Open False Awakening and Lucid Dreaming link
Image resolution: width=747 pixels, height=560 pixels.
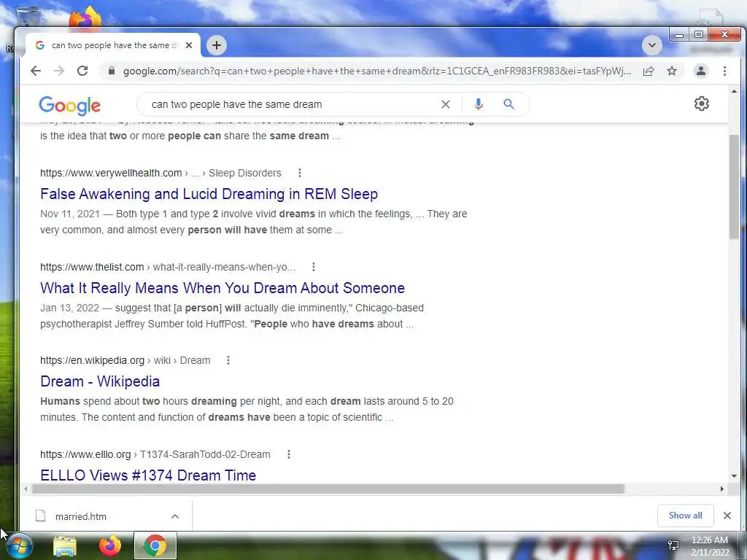[x=209, y=194]
